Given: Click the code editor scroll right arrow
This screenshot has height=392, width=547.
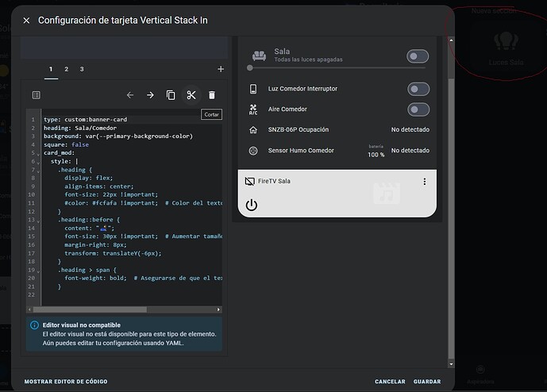Looking at the screenshot, I should [x=218, y=309].
